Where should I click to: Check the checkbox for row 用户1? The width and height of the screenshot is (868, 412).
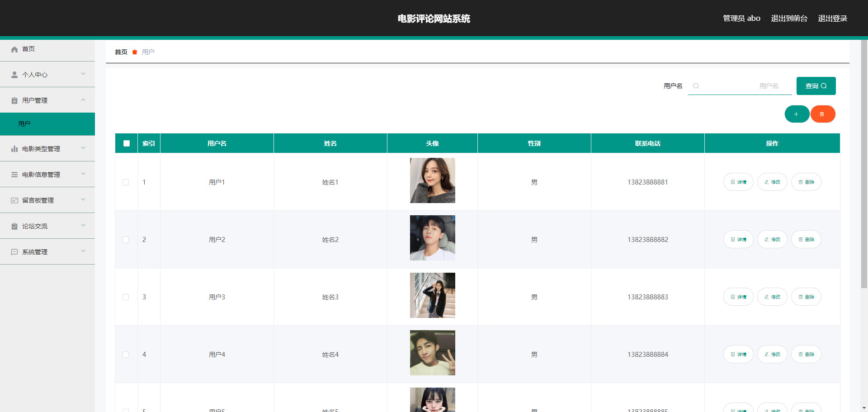tap(126, 182)
